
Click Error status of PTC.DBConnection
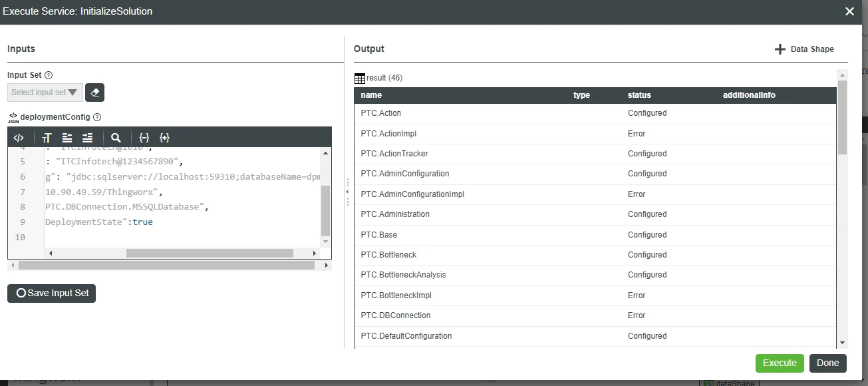pos(637,315)
